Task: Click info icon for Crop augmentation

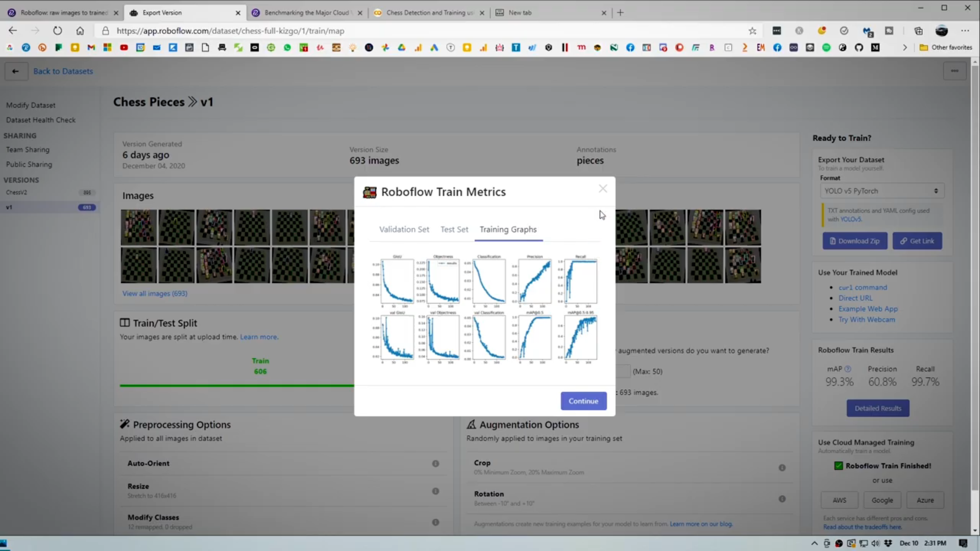Action: pos(782,467)
